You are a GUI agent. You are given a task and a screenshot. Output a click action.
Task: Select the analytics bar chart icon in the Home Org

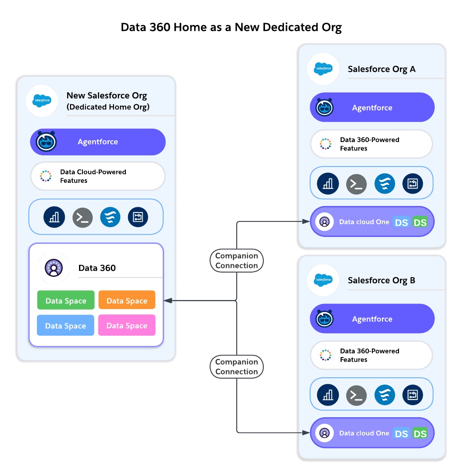point(54,217)
